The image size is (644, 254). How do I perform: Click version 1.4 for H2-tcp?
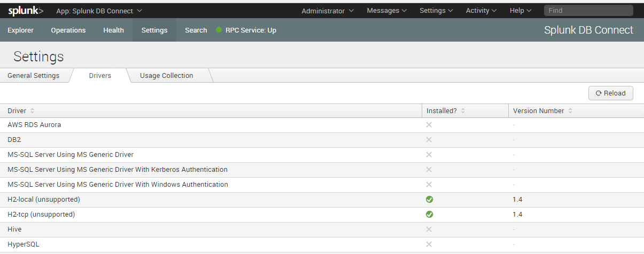click(517, 215)
